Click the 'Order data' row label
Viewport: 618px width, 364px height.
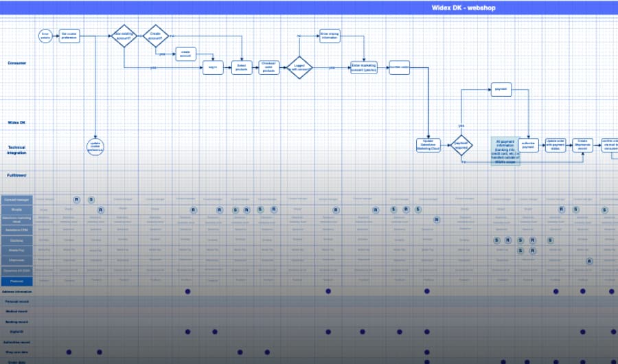(17, 362)
